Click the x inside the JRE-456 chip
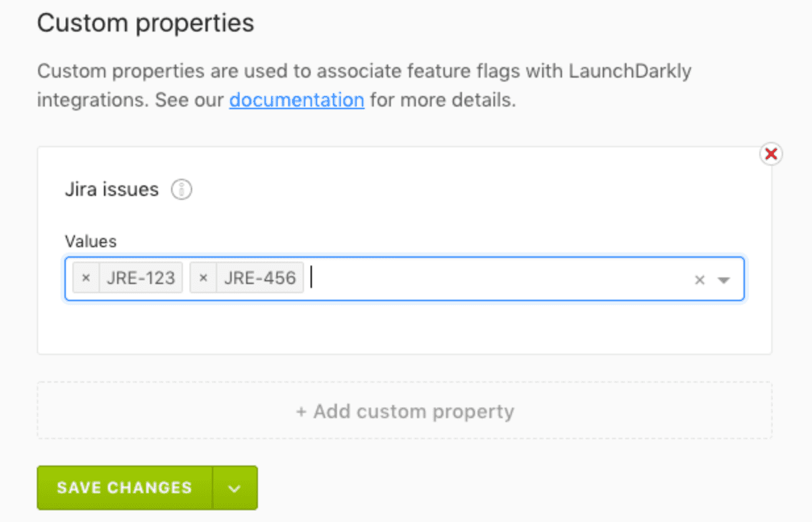This screenshot has height=522, width=812. tap(203, 277)
